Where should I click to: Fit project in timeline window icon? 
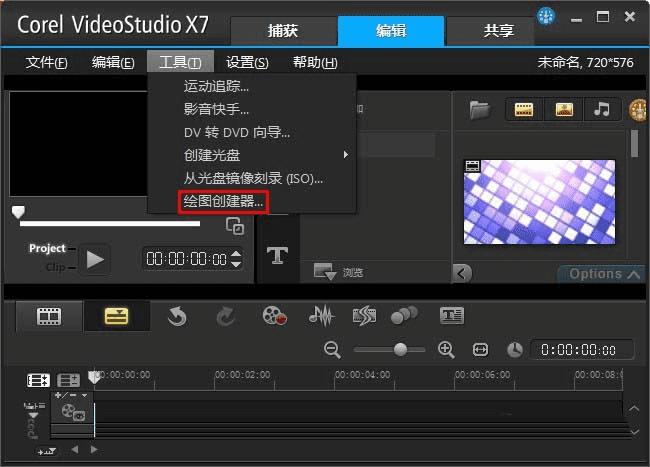480,350
